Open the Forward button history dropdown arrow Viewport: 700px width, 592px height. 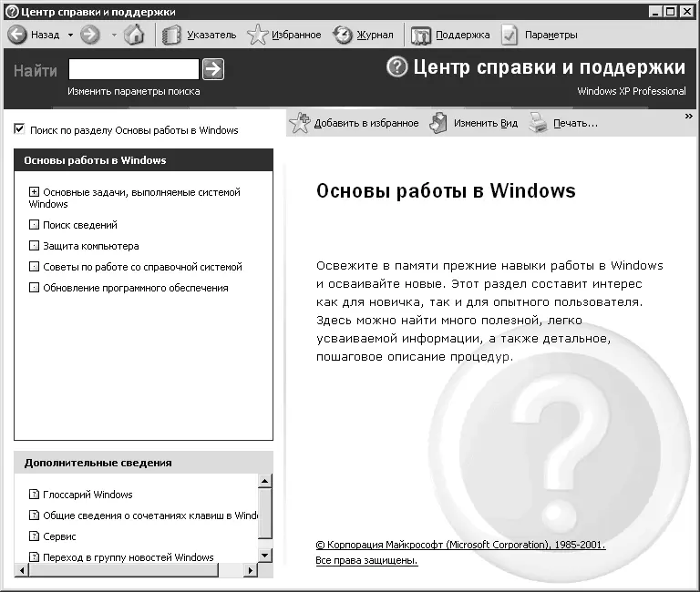pyautogui.click(x=114, y=35)
